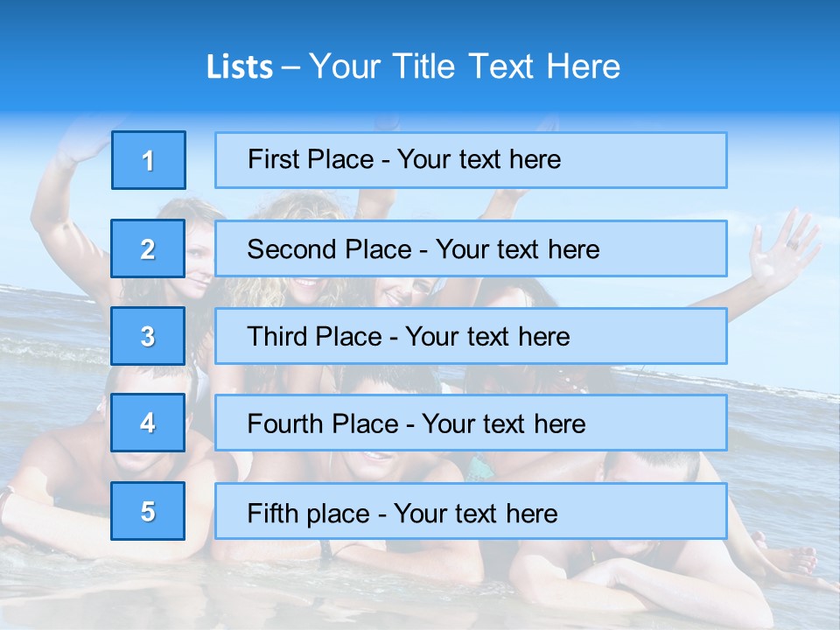This screenshot has height=630, width=840.
Task: Click into the Third Place text box
Action: pyautogui.click(x=471, y=336)
